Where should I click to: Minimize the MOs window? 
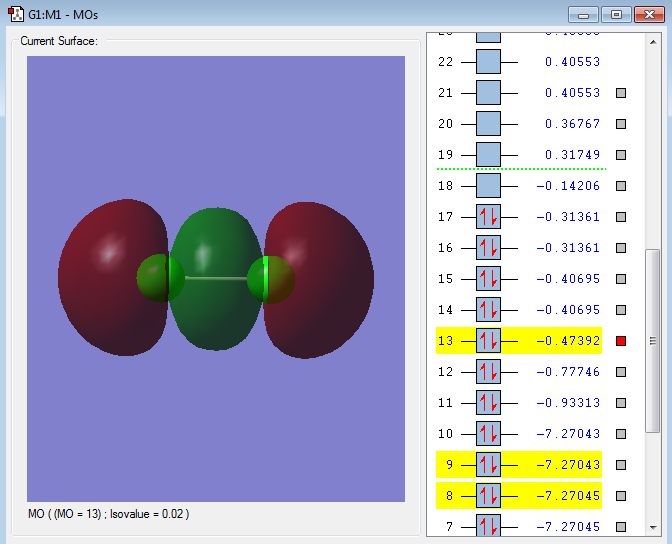point(585,15)
